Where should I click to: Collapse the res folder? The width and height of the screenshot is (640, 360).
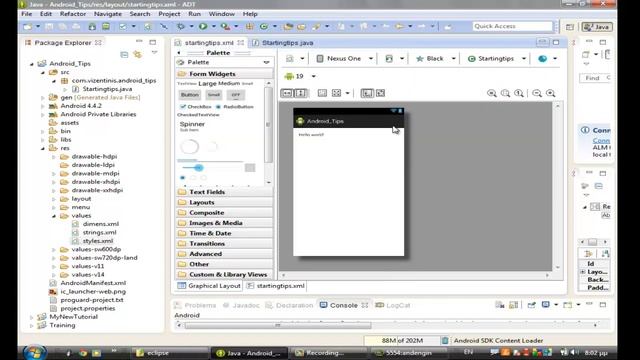(43, 148)
